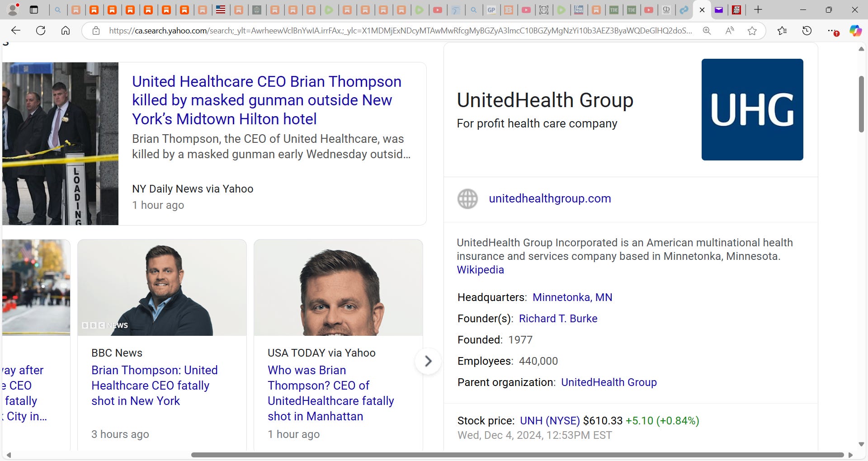The width and height of the screenshot is (868, 461).
Task: Switch to the Yahoo Mail envelope tab
Action: pyautogui.click(x=719, y=9)
